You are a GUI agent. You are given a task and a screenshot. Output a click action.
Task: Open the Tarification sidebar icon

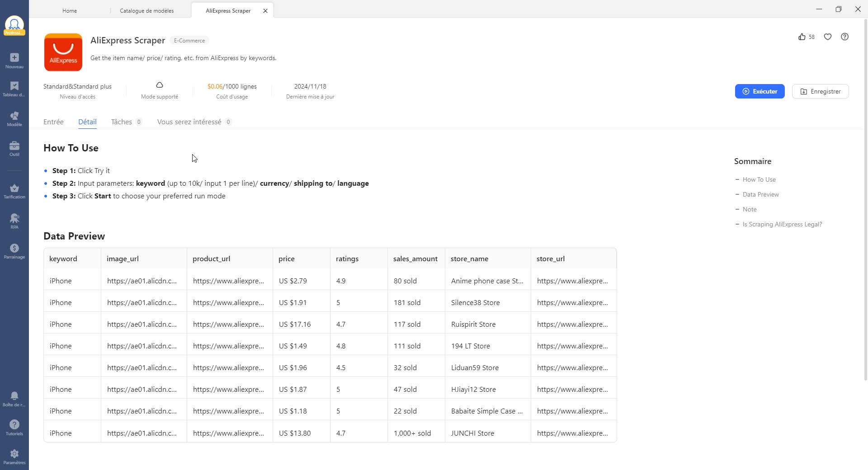click(x=14, y=191)
